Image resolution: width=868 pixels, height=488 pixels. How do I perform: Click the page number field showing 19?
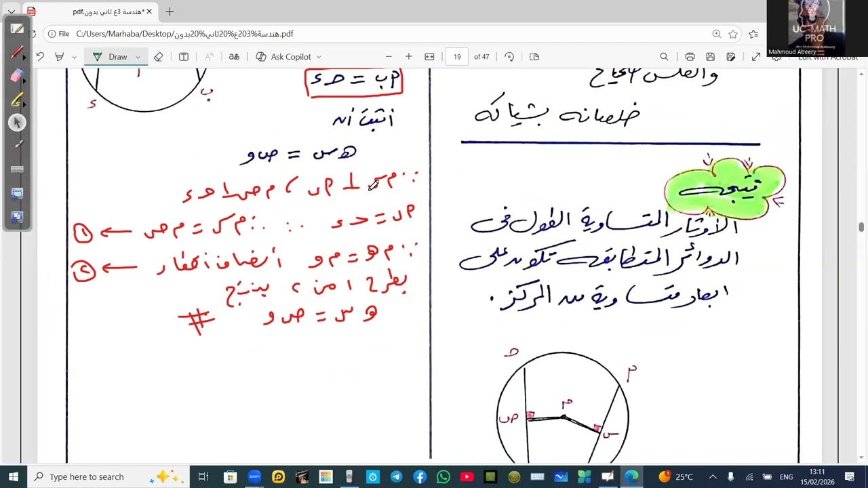point(457,57)
